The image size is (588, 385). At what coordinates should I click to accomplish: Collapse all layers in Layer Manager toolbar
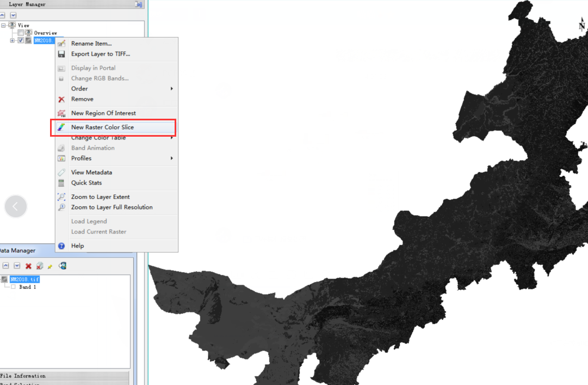point(2,15)
